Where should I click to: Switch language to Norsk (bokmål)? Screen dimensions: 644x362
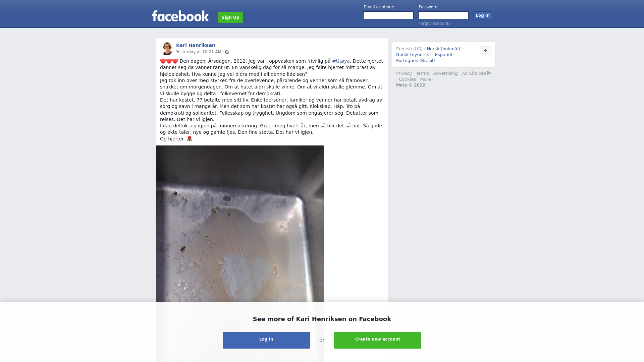click(443, 49)
